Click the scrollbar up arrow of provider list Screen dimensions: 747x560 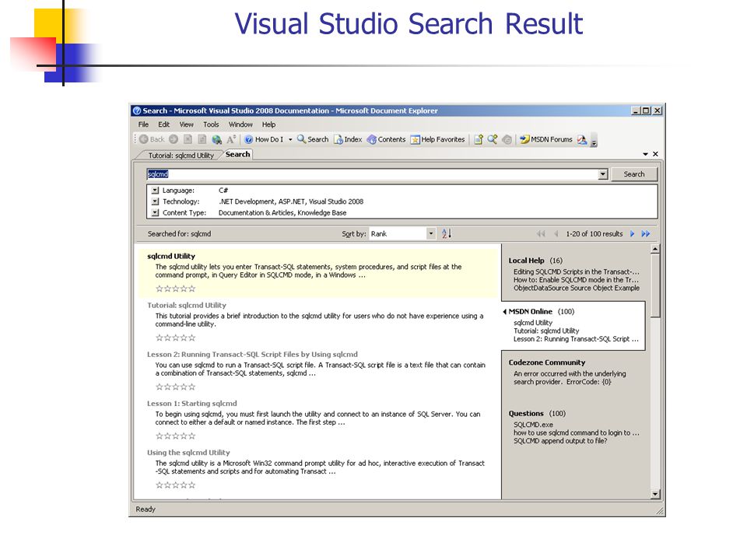(x=655, y=249)
